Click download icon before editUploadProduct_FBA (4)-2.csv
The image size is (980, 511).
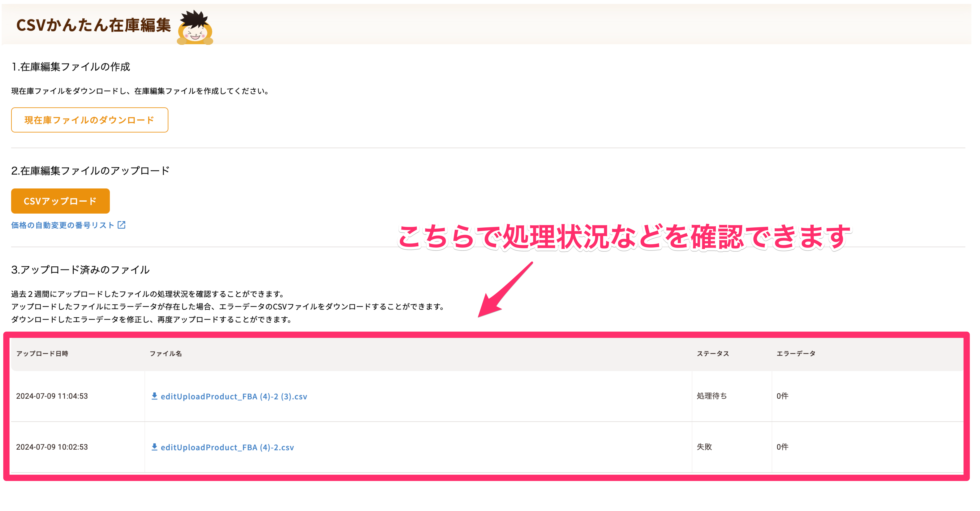154,447
